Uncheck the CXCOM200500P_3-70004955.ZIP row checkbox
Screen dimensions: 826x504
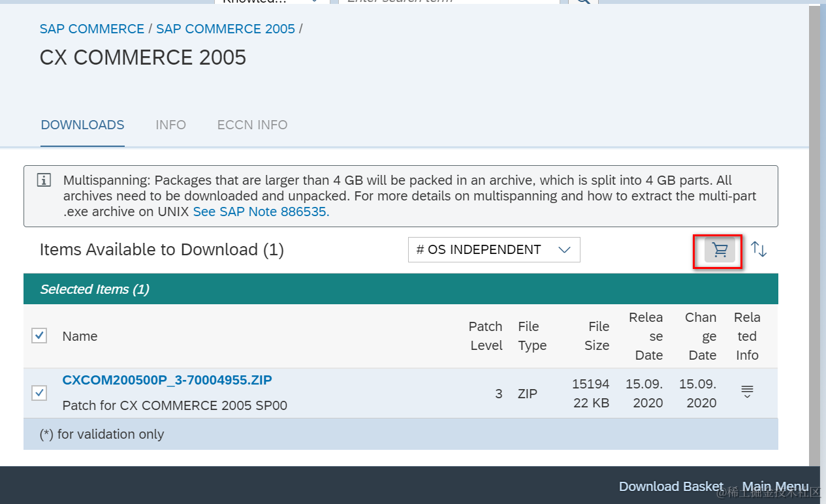coord(39,393)
